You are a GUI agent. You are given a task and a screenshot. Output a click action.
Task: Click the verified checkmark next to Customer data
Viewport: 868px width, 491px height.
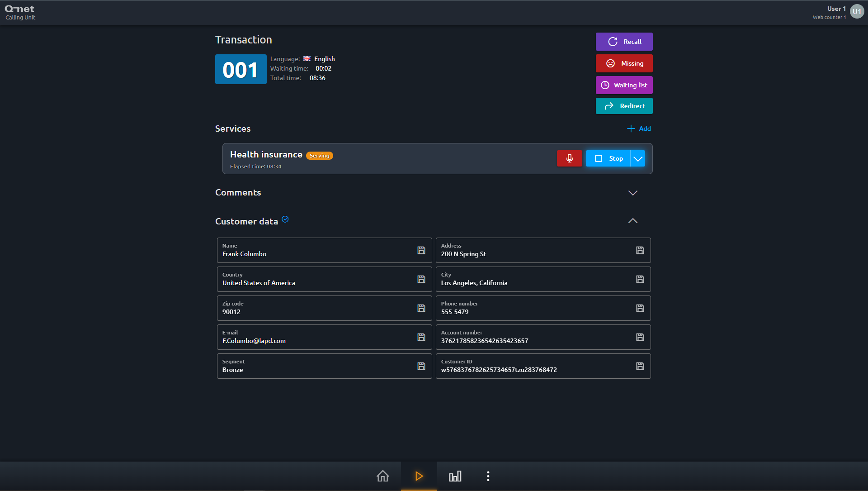pyautogui.click(x=285, y=219)
